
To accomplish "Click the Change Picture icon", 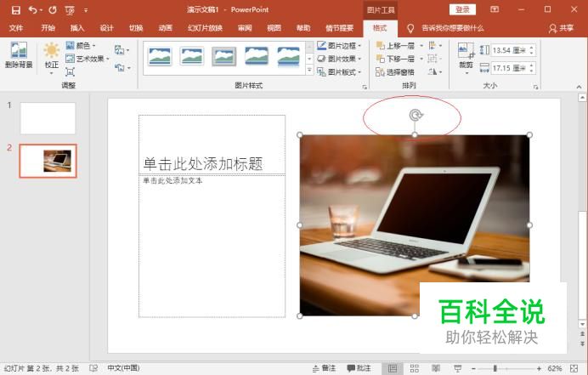I will (122, 49).
